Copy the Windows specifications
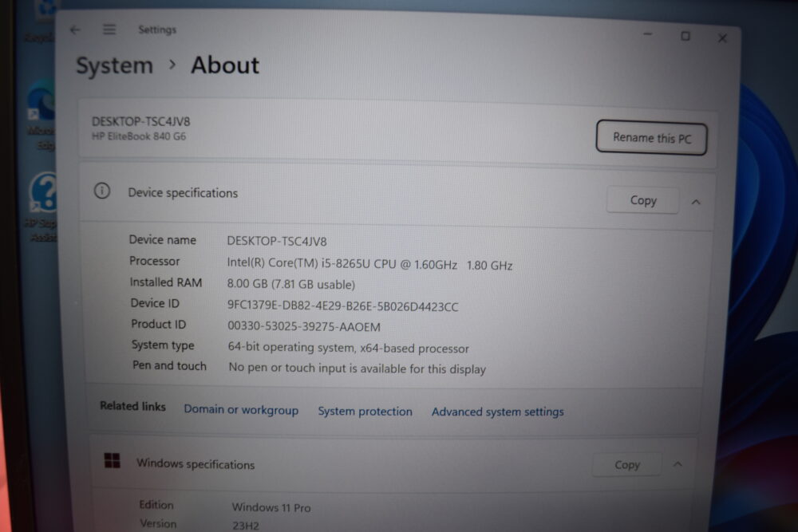Image resolution: width=798 pixels, height=532 pixels. [x=626, y=465]
